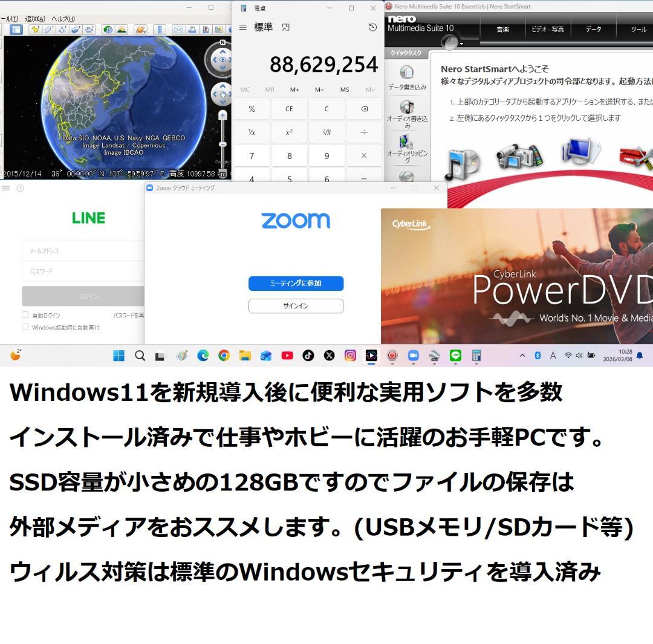The width and height of the screenshot is (653, 644).
Task: Click サインイン in Zoom
Action: (296, 306)
